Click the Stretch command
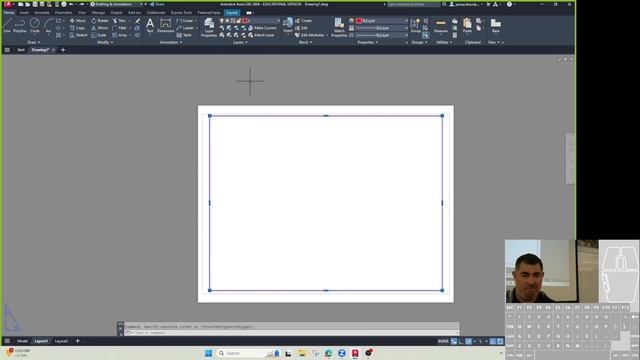The width and height of the screenshot is (640, 360). [x=78, y=35]
